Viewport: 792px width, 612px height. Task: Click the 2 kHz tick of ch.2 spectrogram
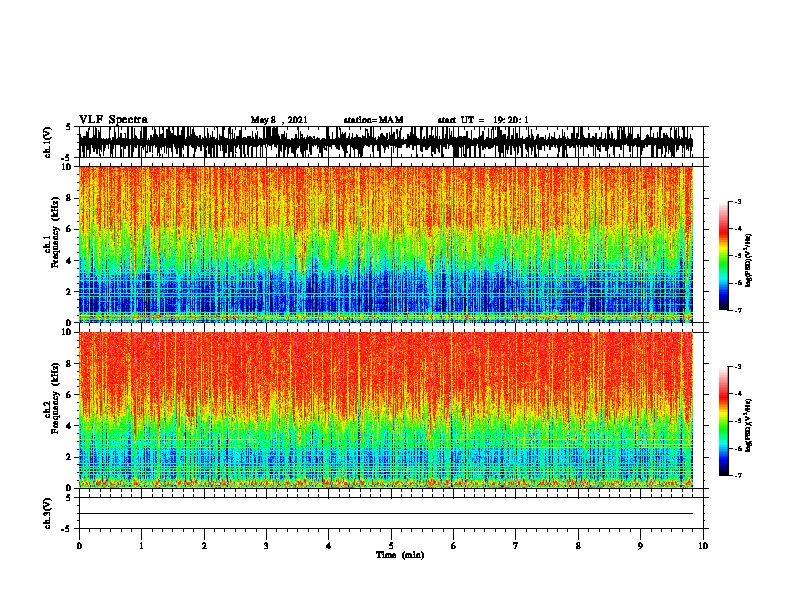point(69,457)
